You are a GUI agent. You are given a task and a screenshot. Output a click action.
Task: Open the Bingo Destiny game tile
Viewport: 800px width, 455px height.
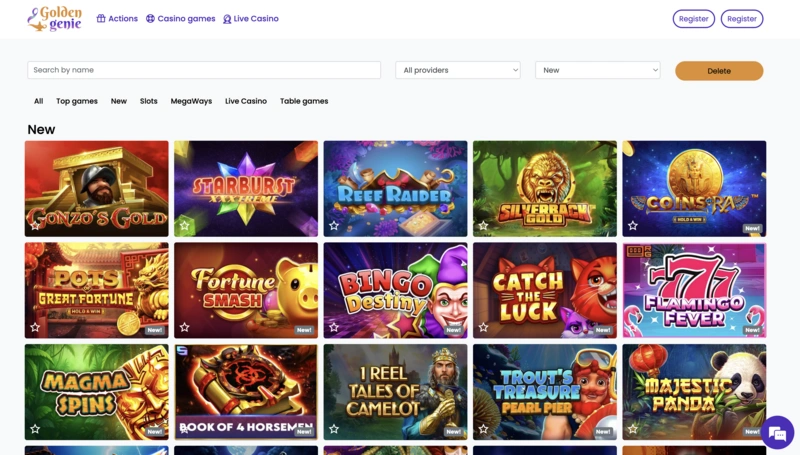coord(395,290)
